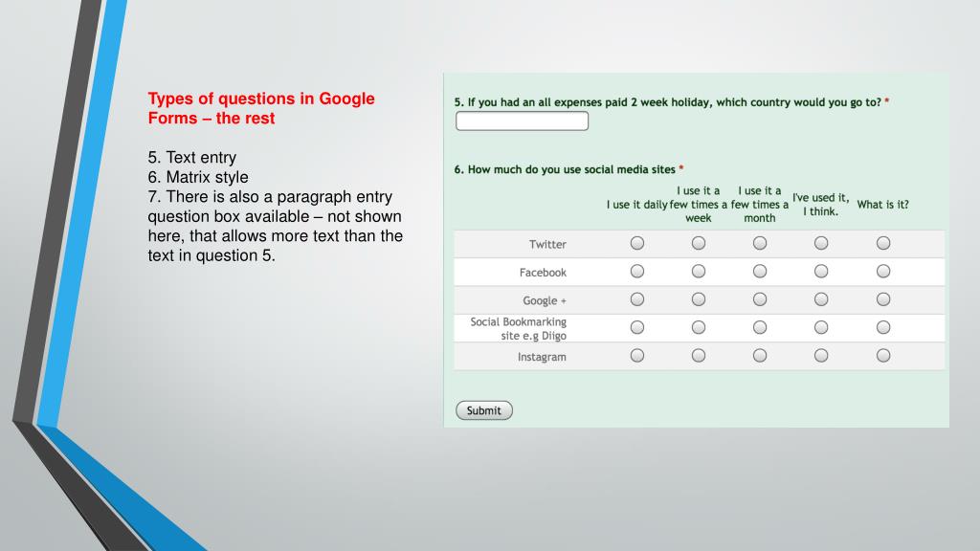Select 'few times a month' for Facebook
This screenshot has width=980, height=551.
click(759, 271)
